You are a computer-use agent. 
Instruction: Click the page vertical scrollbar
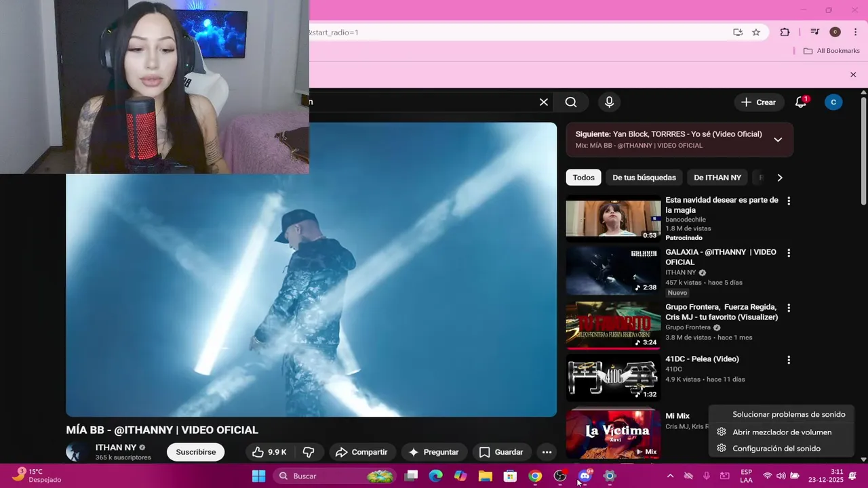863,152
